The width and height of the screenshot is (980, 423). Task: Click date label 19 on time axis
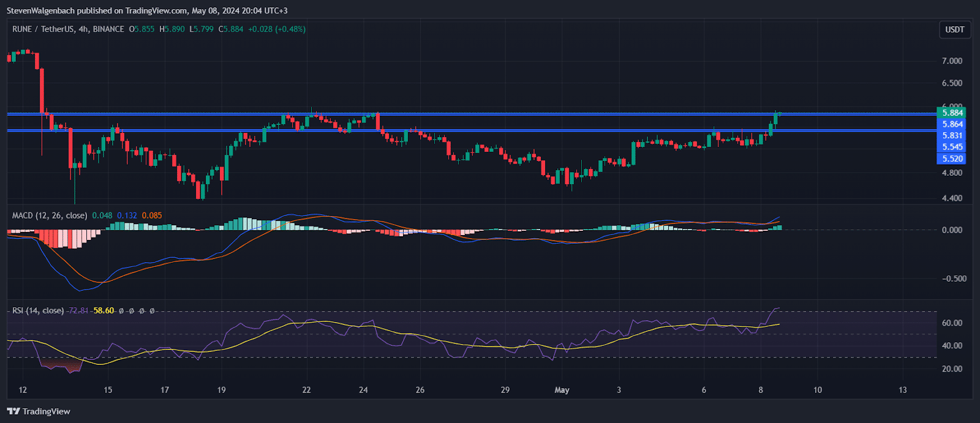tap(221, 390)
